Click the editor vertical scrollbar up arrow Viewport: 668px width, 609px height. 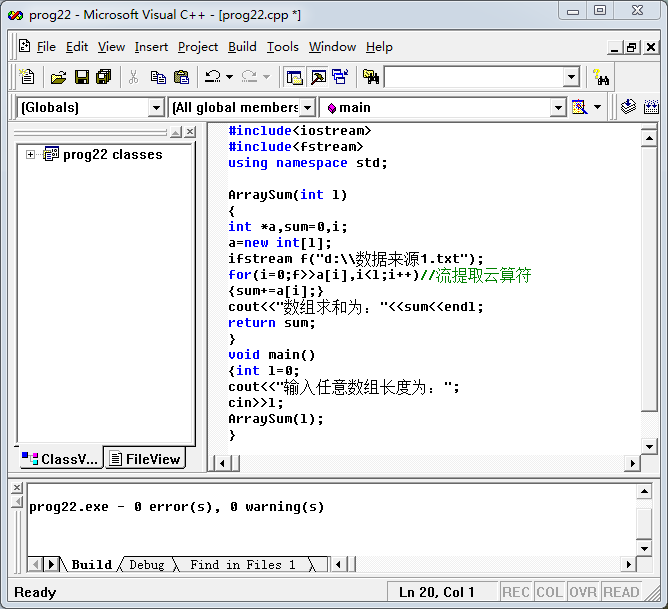click(649, 138)
